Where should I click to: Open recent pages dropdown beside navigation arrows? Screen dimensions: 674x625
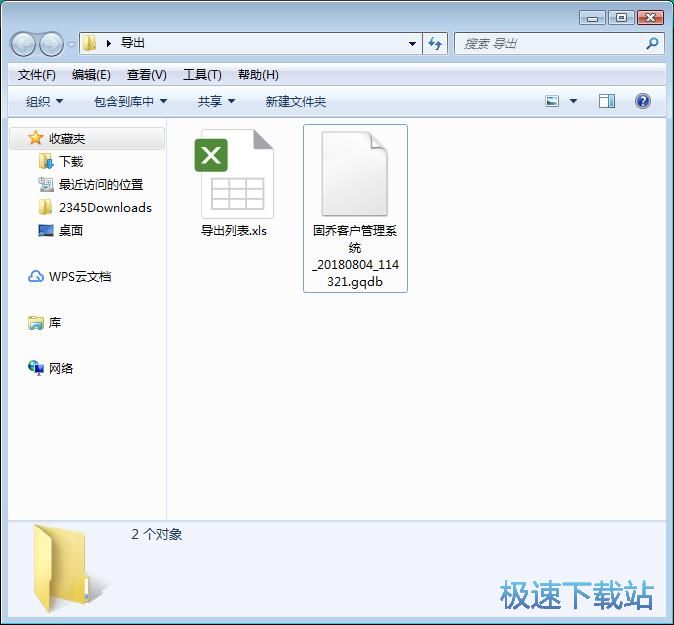tap(71, 44)
